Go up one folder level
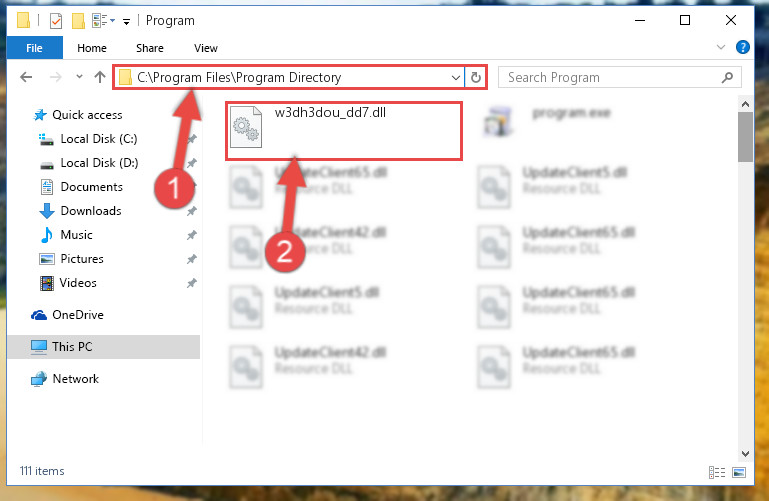The height and width of the screenshot is (501, 769). click(x=100, y=77)
